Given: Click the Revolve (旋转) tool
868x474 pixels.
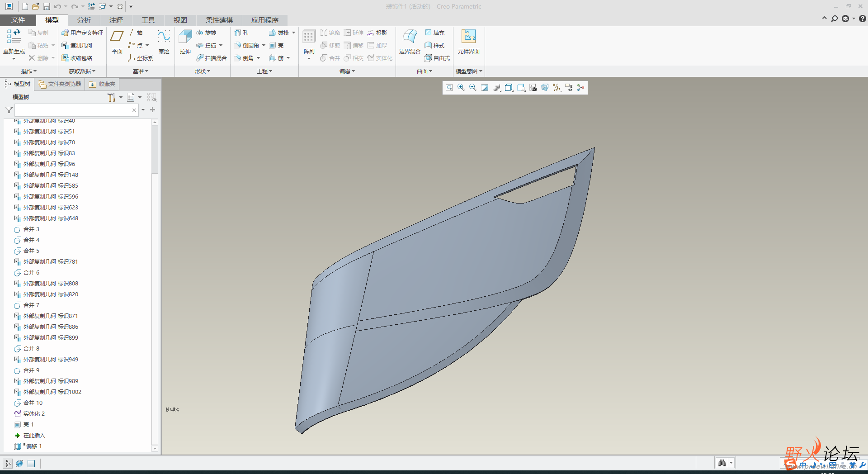Looking at the screenshot, I should pyautogui.click(x=207, y=33).
